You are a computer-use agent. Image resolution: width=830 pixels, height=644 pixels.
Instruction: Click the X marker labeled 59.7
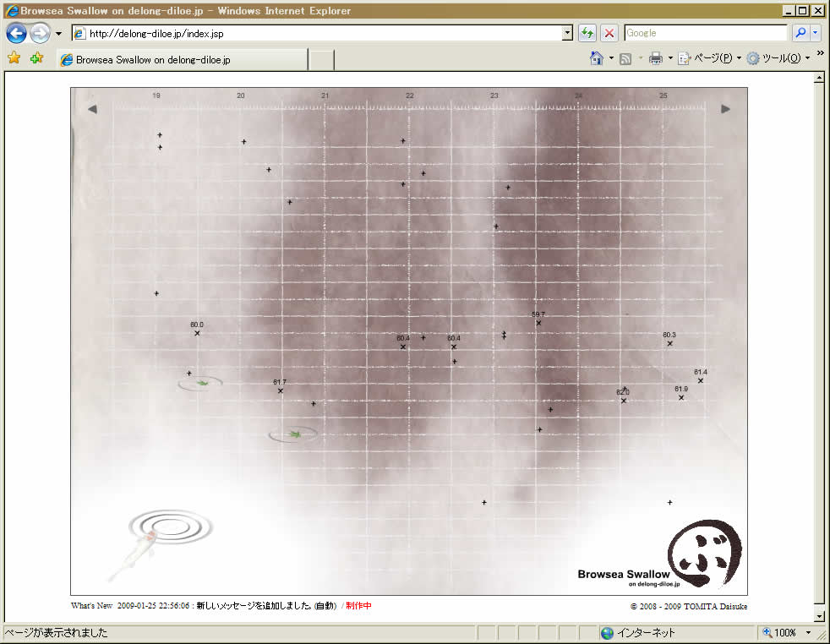coord(538,323)
